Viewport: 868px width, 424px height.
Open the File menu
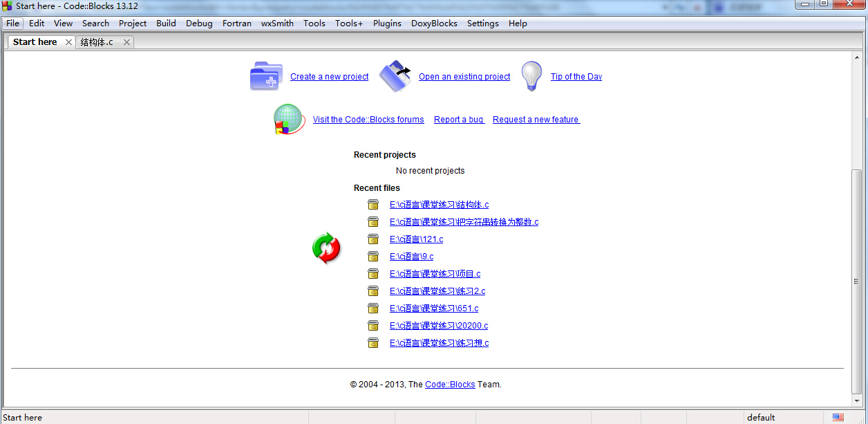(13, 23)
